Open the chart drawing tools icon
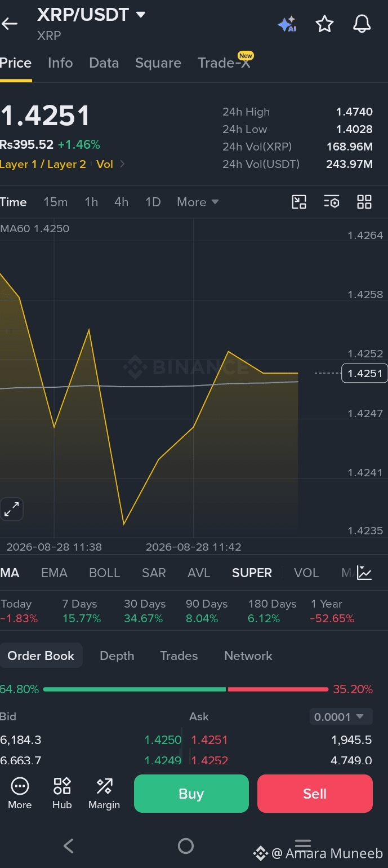This screenshot has height=868, width=388. pyautogui.click(x=299, y=202)
